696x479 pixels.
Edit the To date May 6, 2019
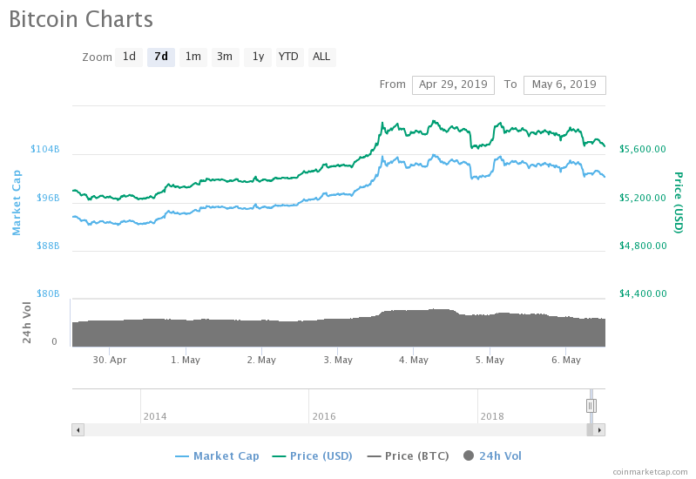[564, 85]
